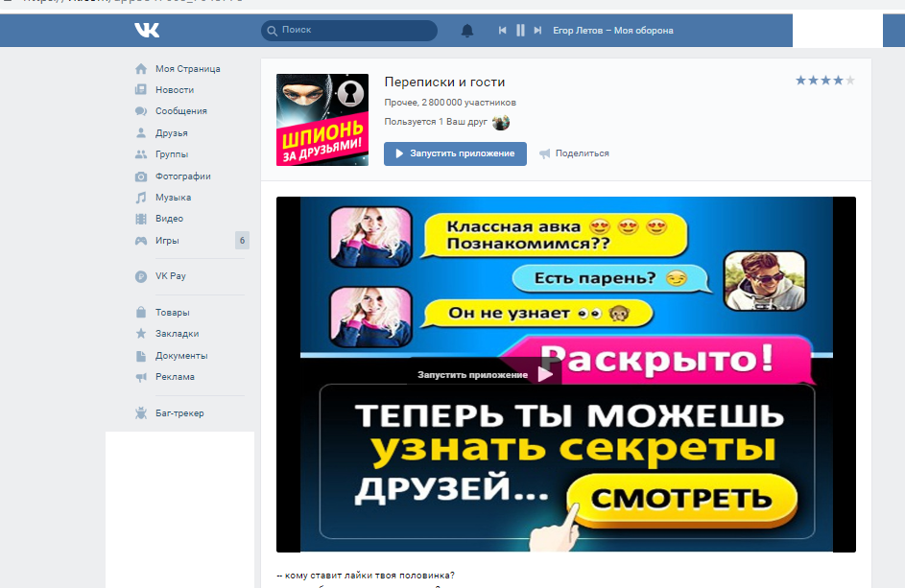
Task: Click the yellow СМОТРЕТЬ button on banner
Action: point(681,500)
